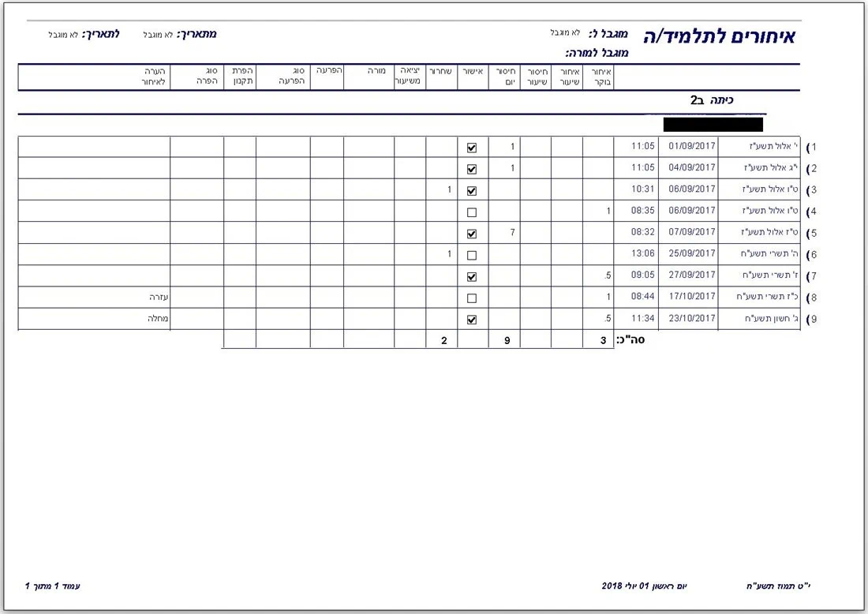The height and width of the screenshot is (614, 868).
Task: Click the date cell 27/09/2017
Action: coord(692,275)
